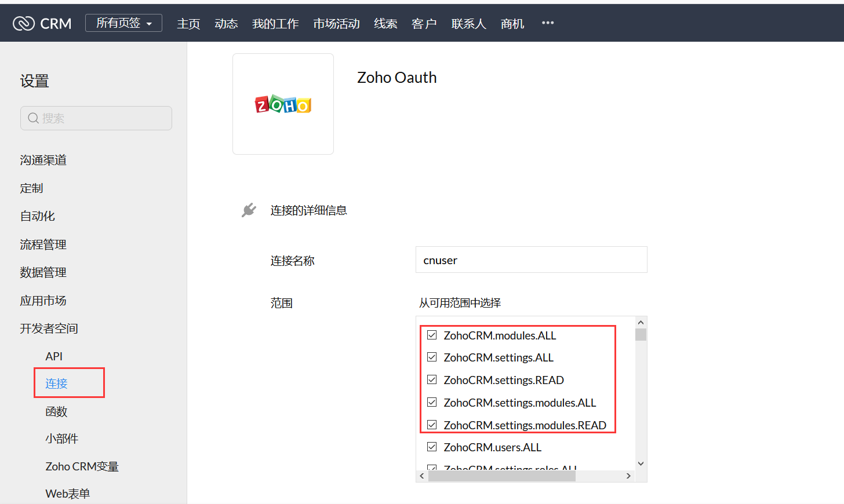Image resolution: width=844 pixels, height=504 pixels.
Task: Click scope list scroll right arrow
Action: [x=628, y=476]
